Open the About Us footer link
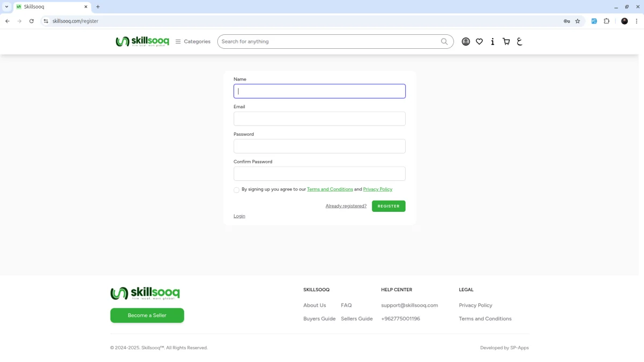This screenshot has height=362, width=644. 314,305
